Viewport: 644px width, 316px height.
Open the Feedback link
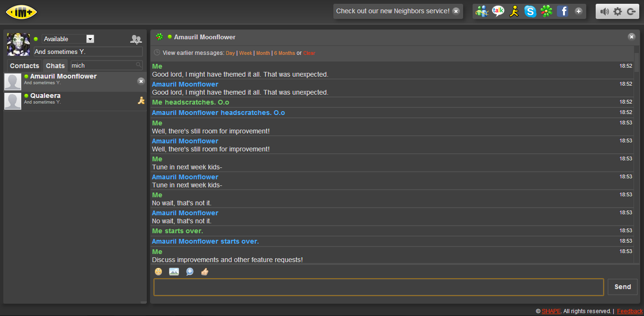point(630,311)
